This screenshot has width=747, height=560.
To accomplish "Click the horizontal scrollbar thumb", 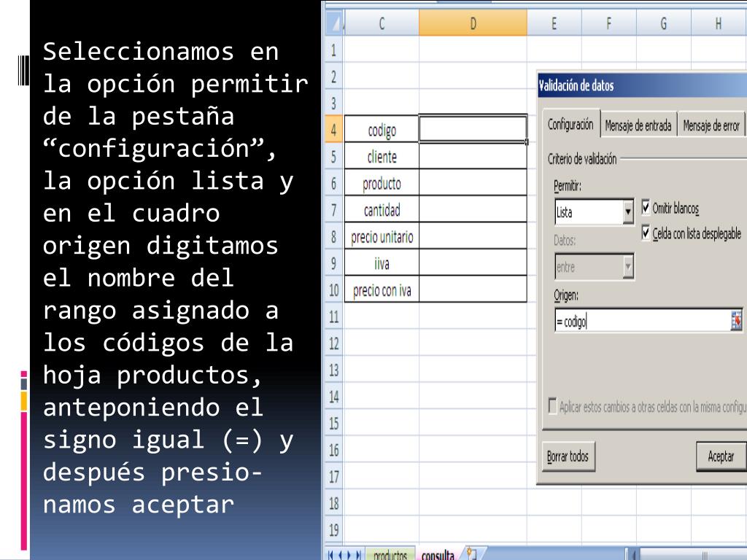I will pos(693,555).
